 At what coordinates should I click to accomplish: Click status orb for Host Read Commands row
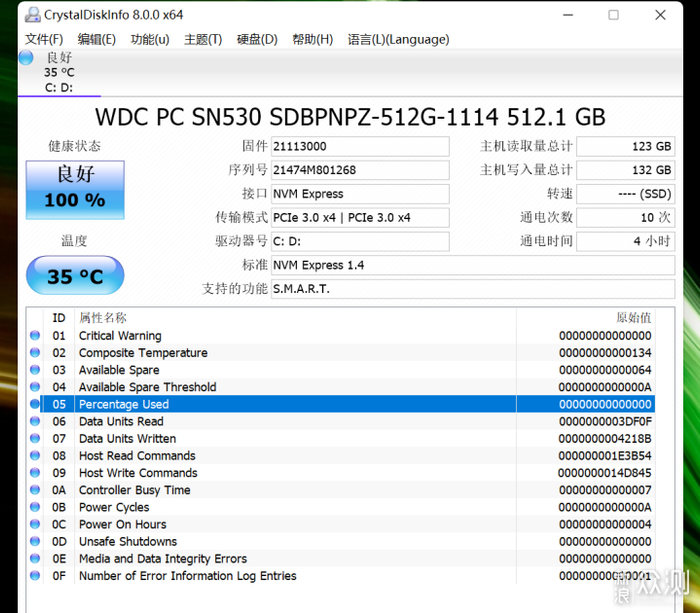[x=35, y=455]
